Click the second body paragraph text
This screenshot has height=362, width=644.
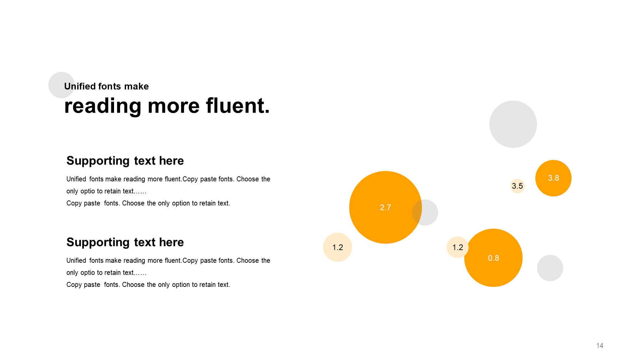pos(168,273)
